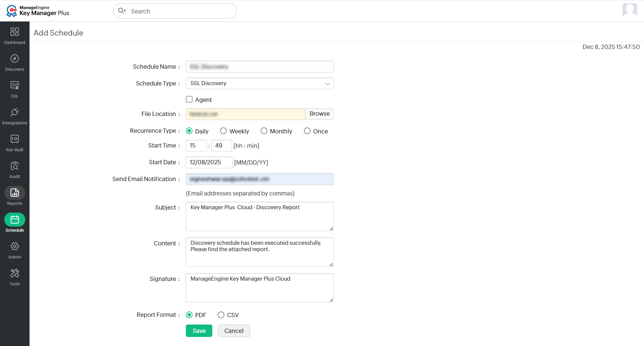Image resolution: width=644 pixels, height=346 pixels.
Task: Select Once recurrence type
Action: pyautogui.click(x=307, y=131)
